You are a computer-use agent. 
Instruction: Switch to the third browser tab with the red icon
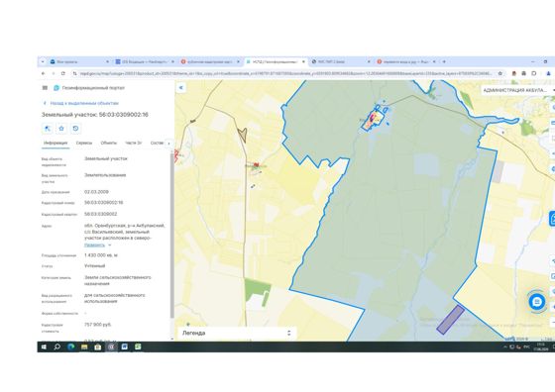(210, 61)
